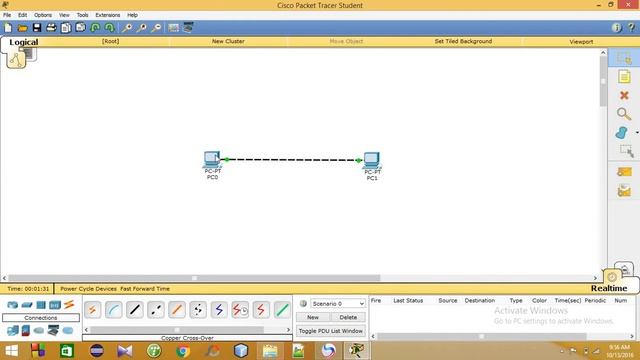Open file using the folder toolbar icon
This screenshot has height=360, width=640.
point(22,28)
